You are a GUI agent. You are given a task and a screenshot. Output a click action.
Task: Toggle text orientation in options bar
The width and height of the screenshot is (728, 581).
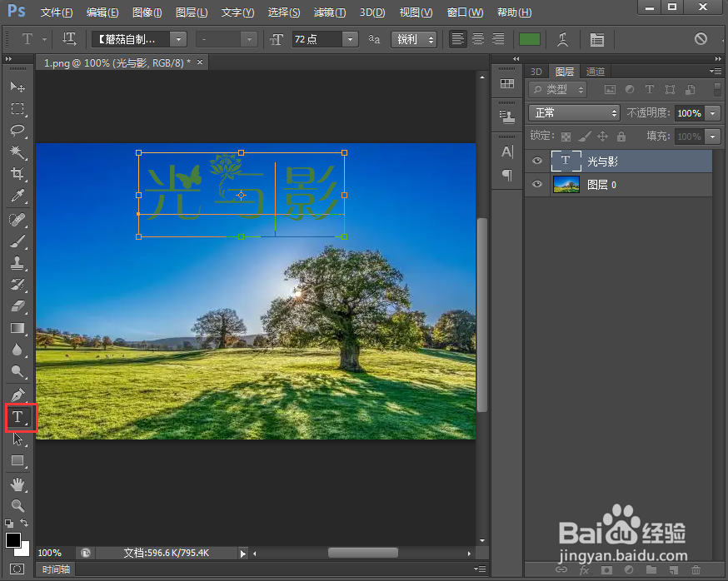click(x=69, y=39)
